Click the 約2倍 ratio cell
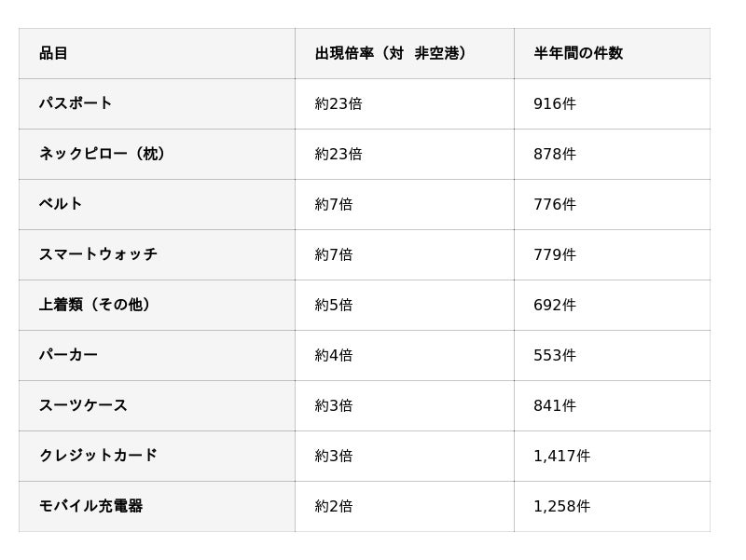Viewport: 746px width, 560px height. [x=334, y=506]
